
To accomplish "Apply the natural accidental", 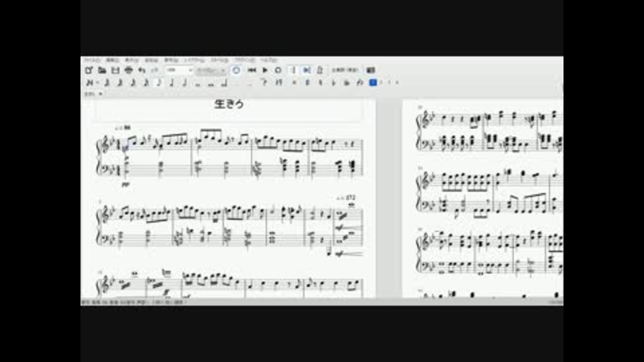I will pyautogui.click(x=321, y=82).
